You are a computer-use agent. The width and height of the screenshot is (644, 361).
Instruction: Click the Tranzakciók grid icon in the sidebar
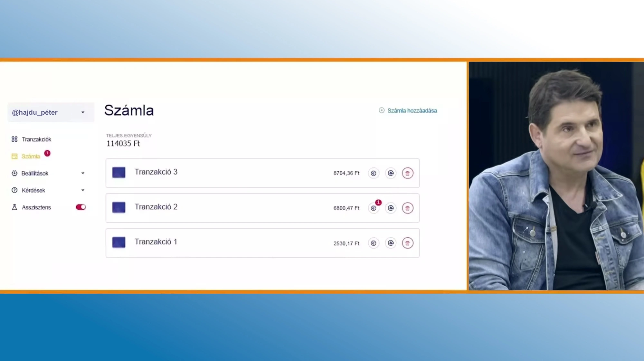pyautogui.click(x=14, y=139)
